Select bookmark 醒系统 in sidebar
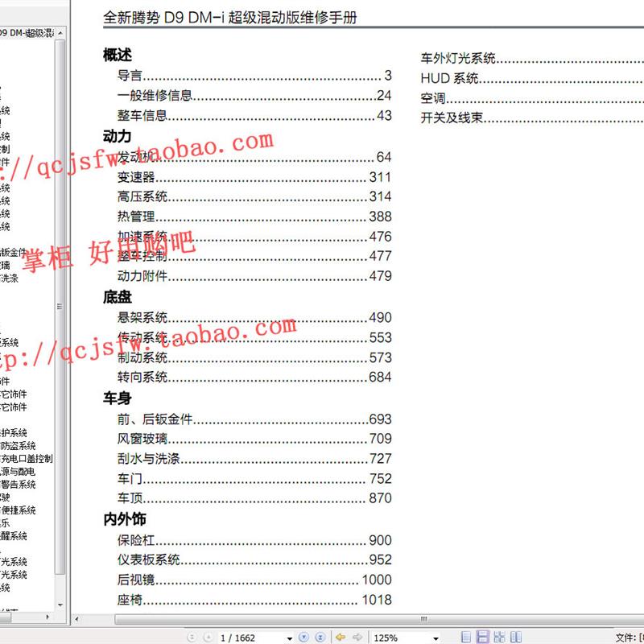 pyautogui.click(x=14, y=536)
